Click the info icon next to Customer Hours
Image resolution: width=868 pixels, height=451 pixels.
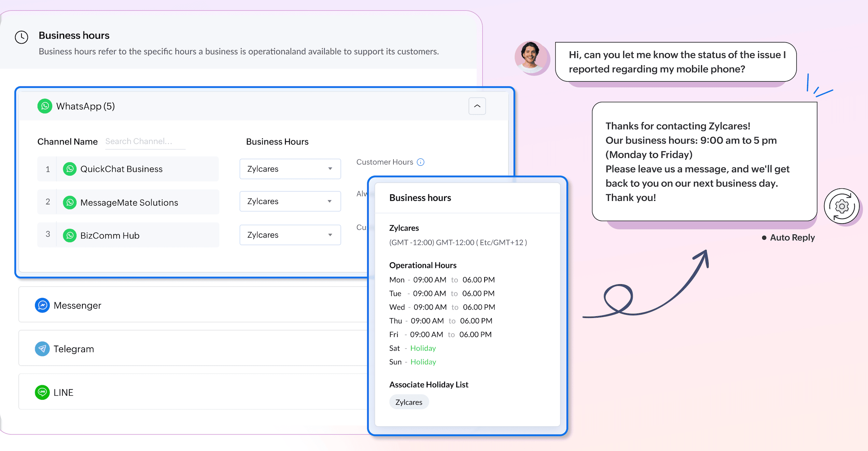tap(421, 162)
